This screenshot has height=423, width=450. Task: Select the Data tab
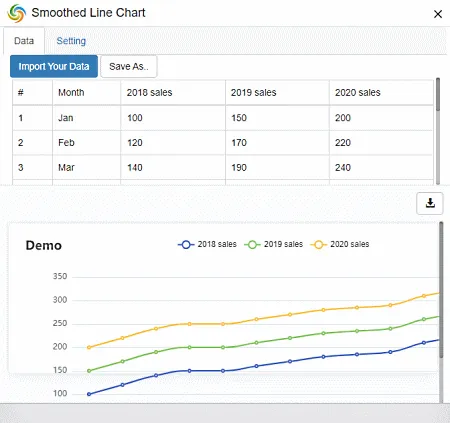coord(24,41)
